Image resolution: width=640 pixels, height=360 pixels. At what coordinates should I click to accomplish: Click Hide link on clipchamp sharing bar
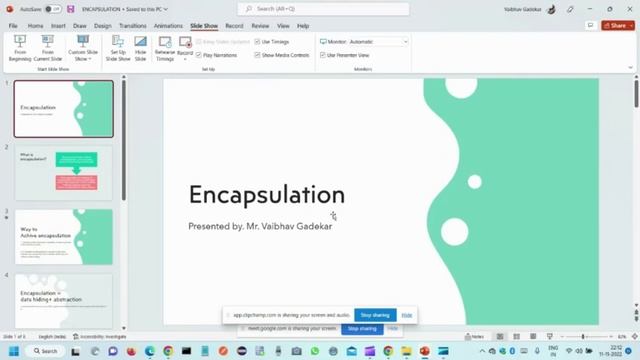click(x=407, y=315)
